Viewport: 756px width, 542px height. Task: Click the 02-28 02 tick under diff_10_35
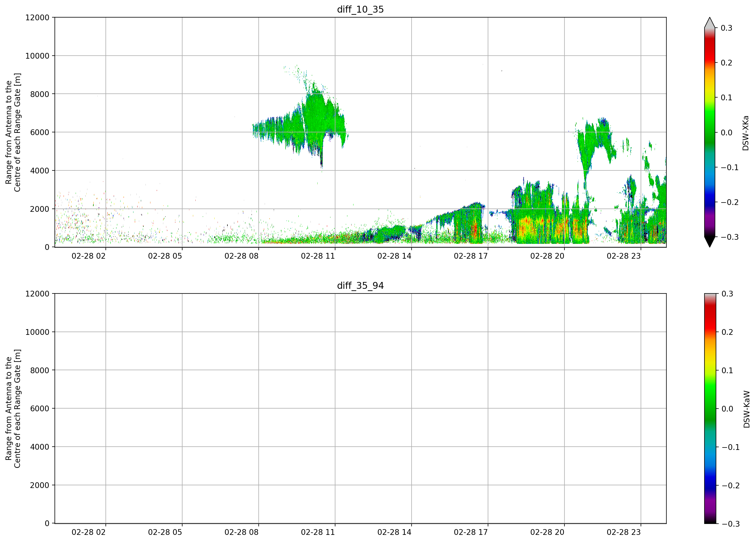89,256
